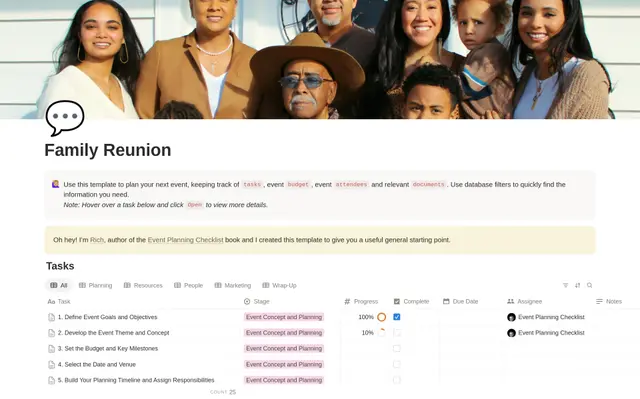Click the 100% progress ring
640x399 pixels.
click(382, 317)
